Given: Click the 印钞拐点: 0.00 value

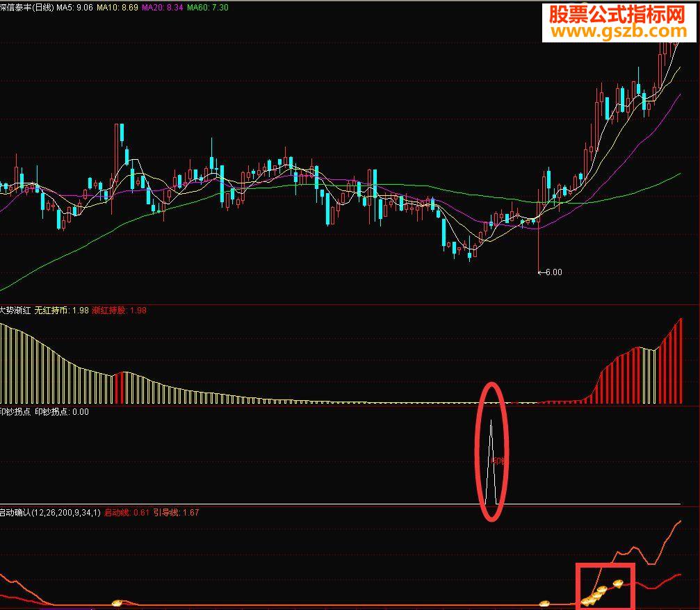Looking at the screenshot, I should click(62, 412).
